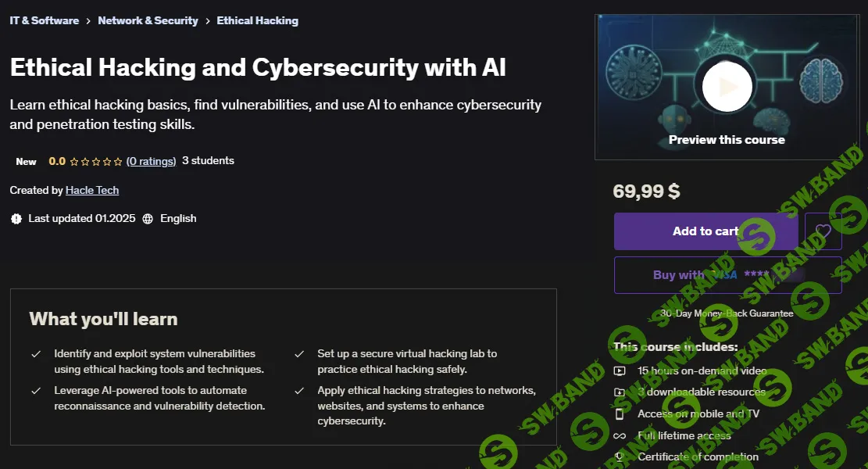Click the infinity lifetime access icon

(x=618, y=435)
